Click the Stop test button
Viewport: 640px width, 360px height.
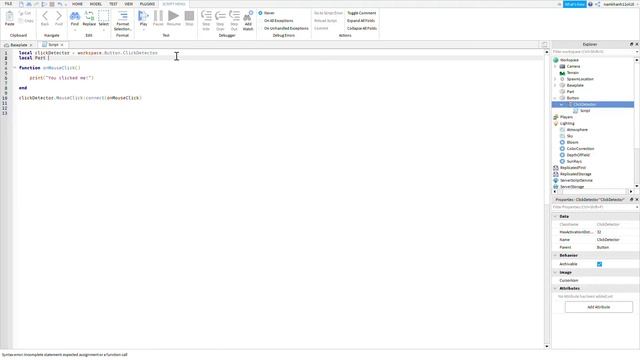pos(189,16)
